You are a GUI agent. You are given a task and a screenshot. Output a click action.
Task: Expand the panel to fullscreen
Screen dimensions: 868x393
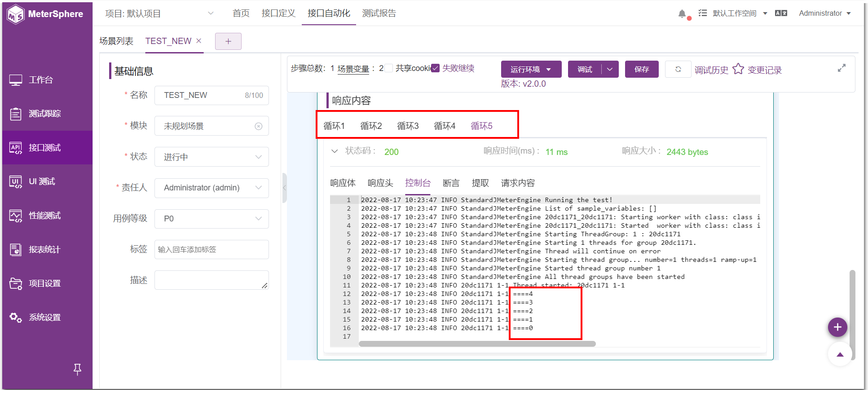pos(842,68)
